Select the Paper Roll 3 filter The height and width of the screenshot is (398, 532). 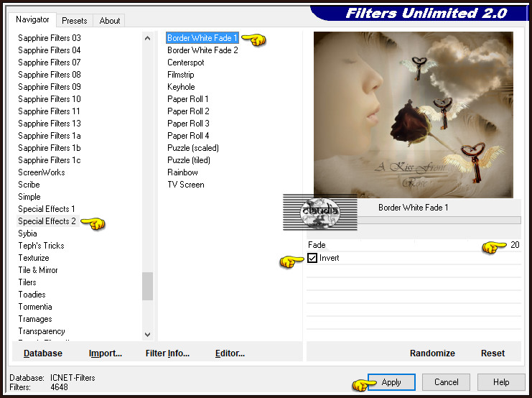(188, 124)
